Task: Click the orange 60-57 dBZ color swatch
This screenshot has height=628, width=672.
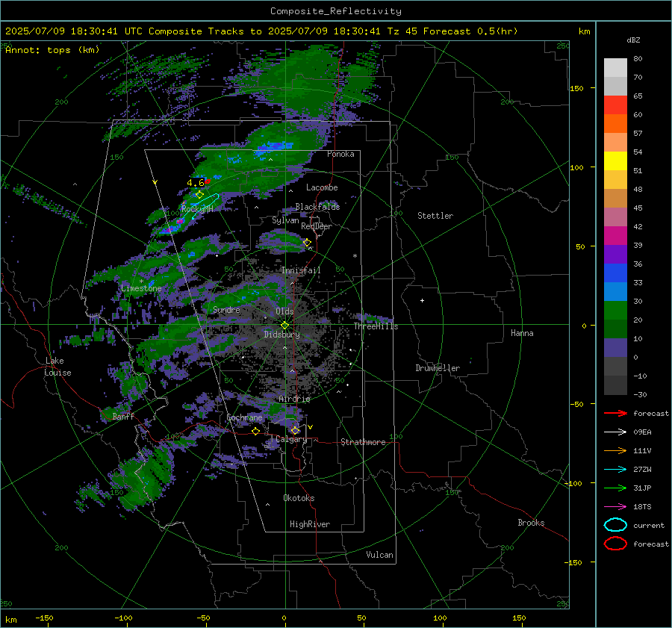Action: click(615, 124)
